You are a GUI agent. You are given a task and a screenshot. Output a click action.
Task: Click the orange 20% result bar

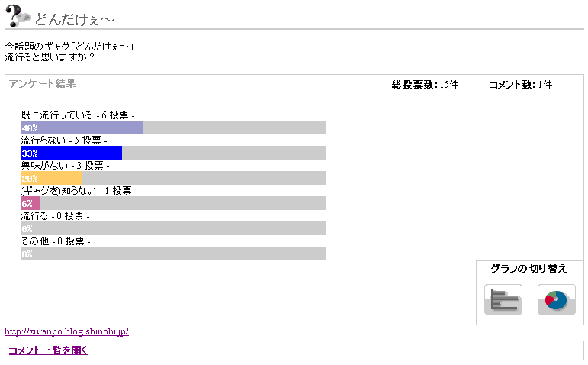(x=51, y=178)
